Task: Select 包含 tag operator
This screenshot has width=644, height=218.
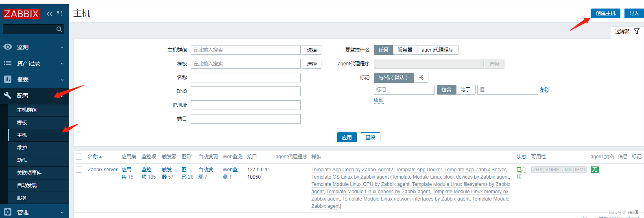Action: tap(446, 90)
